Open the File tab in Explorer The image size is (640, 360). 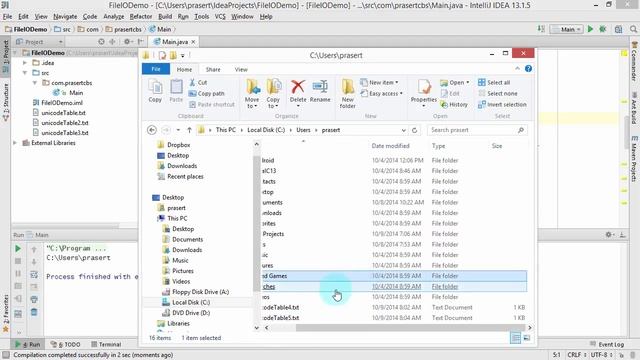(156, 69)
